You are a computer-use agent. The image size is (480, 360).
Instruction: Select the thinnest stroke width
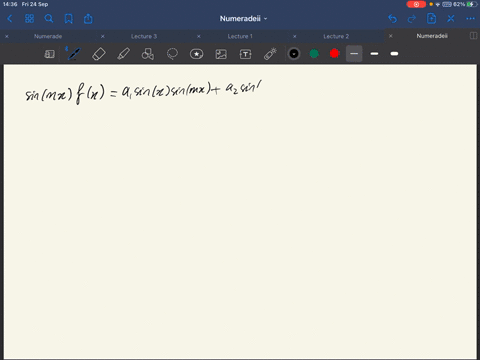pos(354,54)
